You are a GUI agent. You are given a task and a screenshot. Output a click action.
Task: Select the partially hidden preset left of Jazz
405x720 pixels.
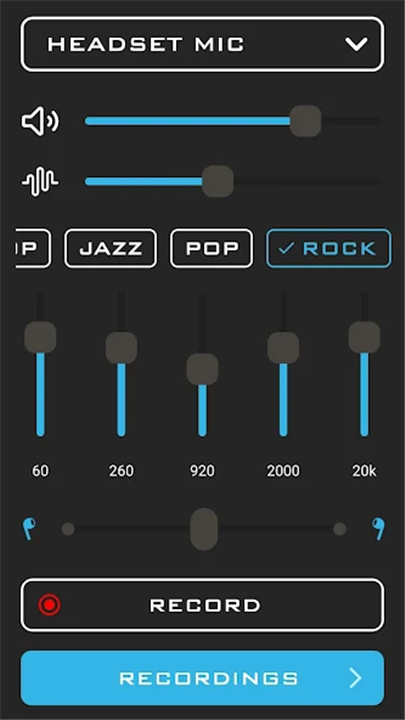tap(33, 248)
